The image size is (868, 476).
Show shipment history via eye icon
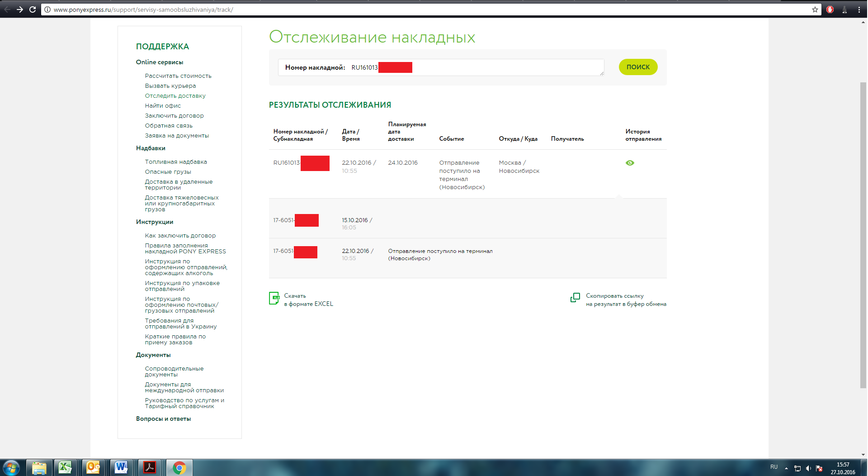630,163
